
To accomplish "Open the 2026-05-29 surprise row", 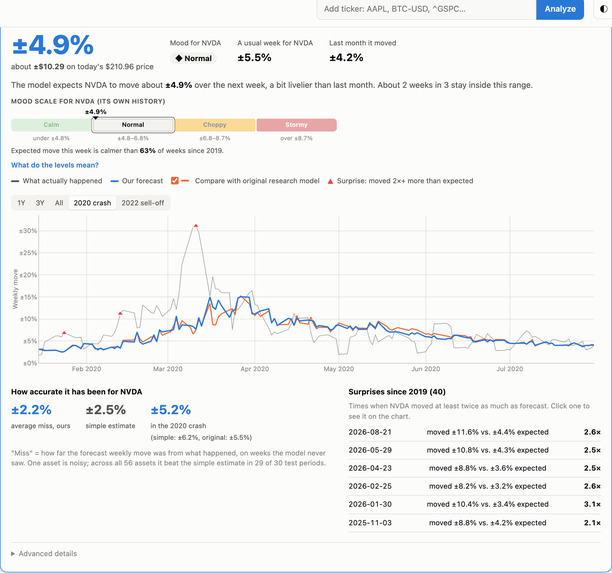I will (x=474, y=450).
